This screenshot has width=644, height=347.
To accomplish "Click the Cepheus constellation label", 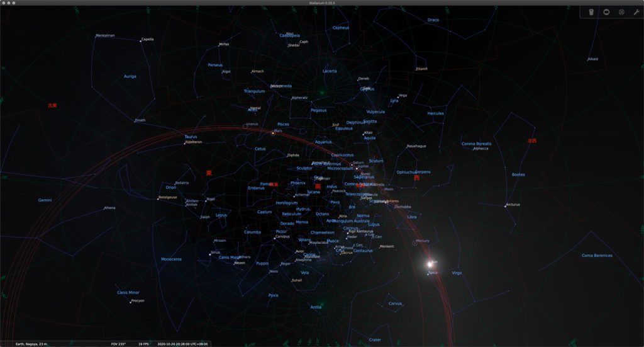I will 340,28.
